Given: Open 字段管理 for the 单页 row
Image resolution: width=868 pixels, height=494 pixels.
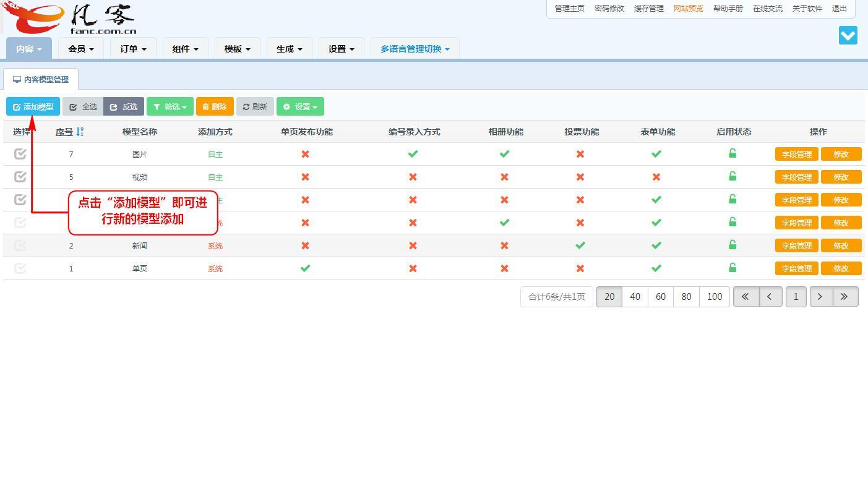Looking at the screenshot, I should (796, 268).
